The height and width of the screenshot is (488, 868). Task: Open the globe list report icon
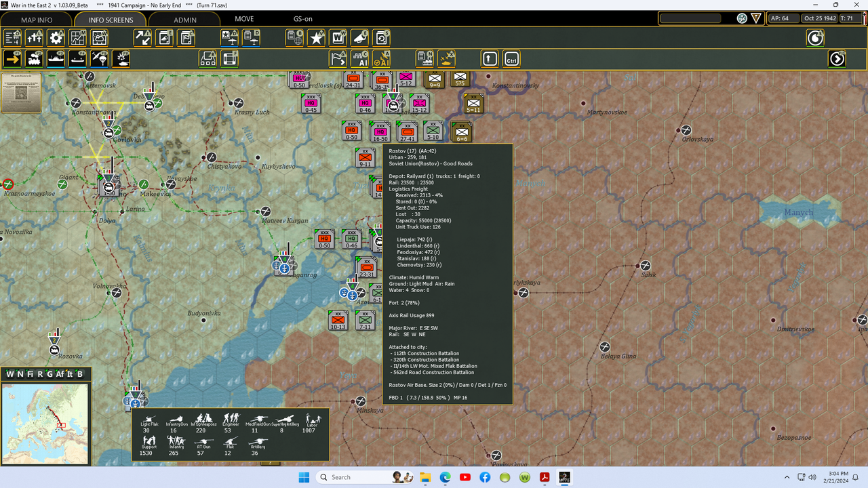(295, 38)
